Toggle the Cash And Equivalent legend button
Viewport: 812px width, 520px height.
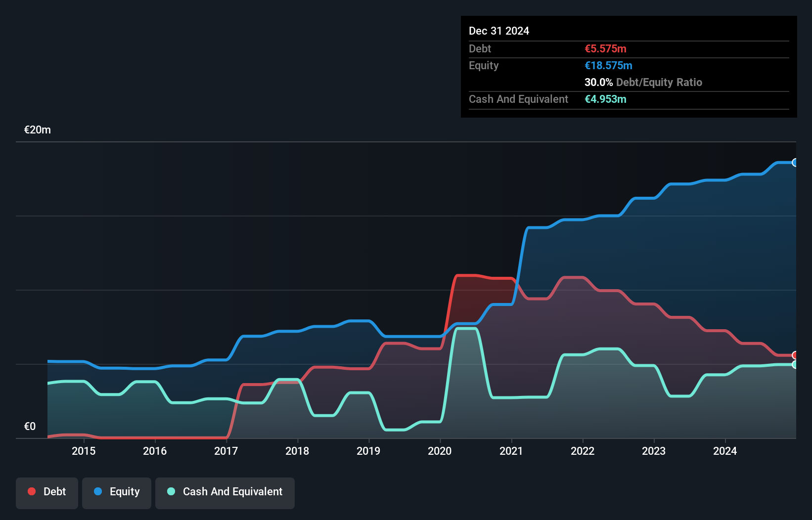click(x=225, y=493)
